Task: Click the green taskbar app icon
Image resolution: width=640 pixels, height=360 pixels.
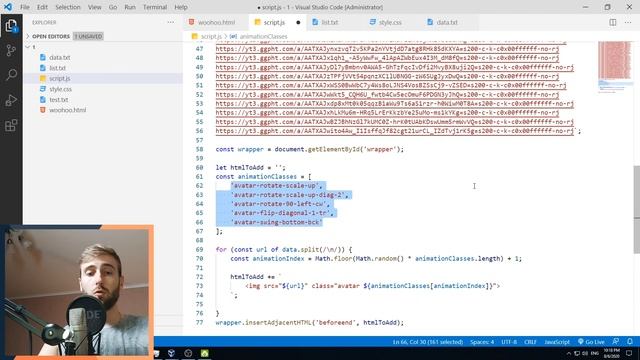Action: [204, 353]
